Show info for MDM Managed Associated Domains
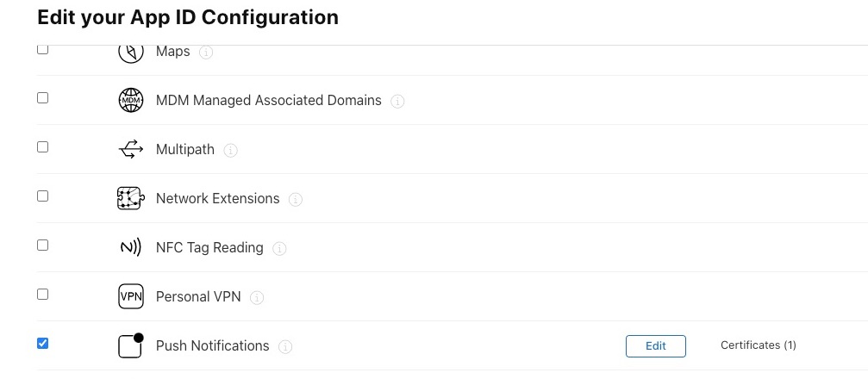Image resolution: width=868 pixels, height=379 pixels. [x=397, y=102]
